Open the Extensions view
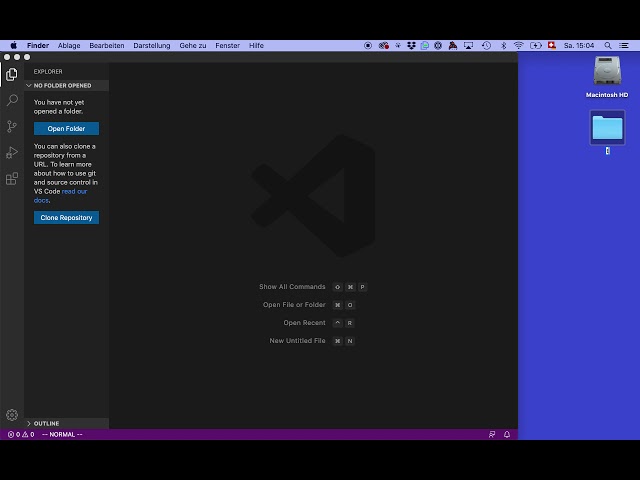 [x=12, y=178]
